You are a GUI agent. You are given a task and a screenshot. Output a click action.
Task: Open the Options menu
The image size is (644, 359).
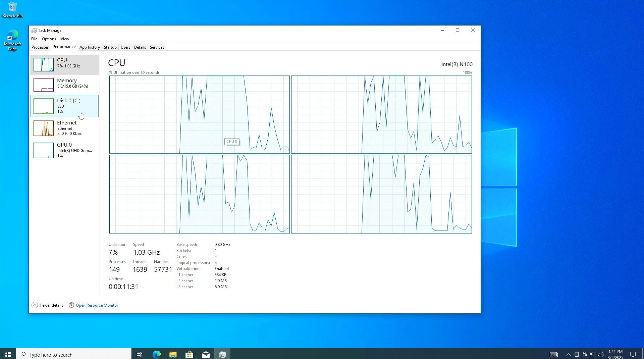tap(49, 39)
